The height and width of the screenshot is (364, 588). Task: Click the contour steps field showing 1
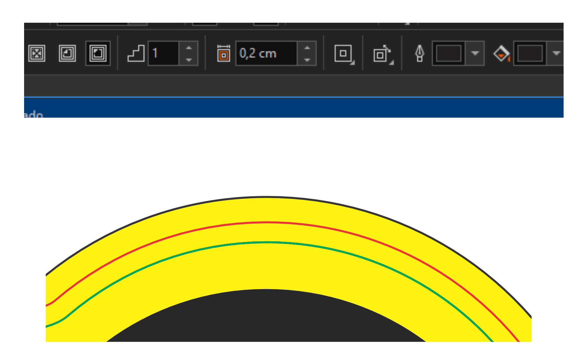point(163,53)
